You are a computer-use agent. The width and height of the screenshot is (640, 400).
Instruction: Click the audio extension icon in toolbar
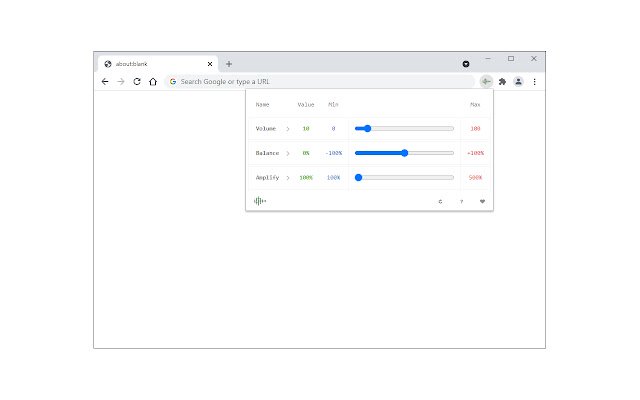click(x=486, y=82)
